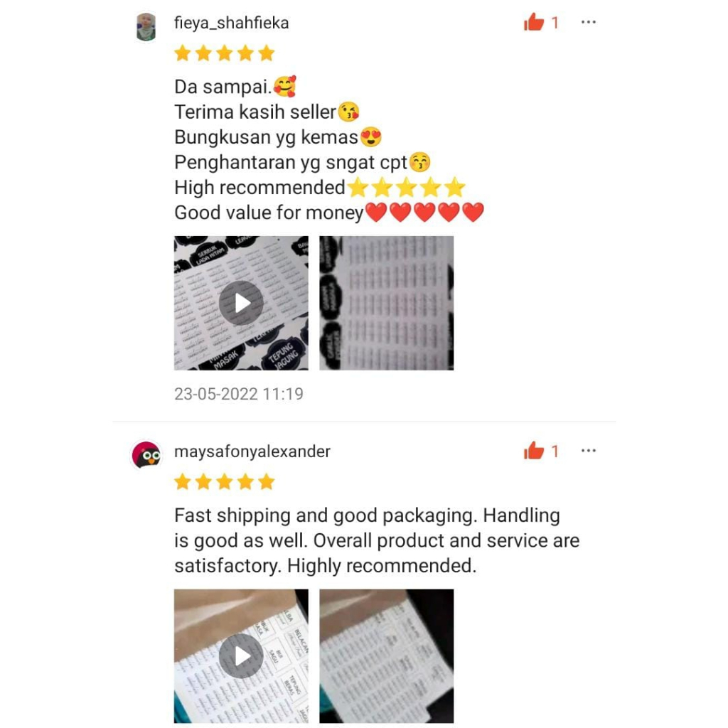View fieya_shahfieka's second review photo
This screenshot has height=728, width=728.
[386, 303]
